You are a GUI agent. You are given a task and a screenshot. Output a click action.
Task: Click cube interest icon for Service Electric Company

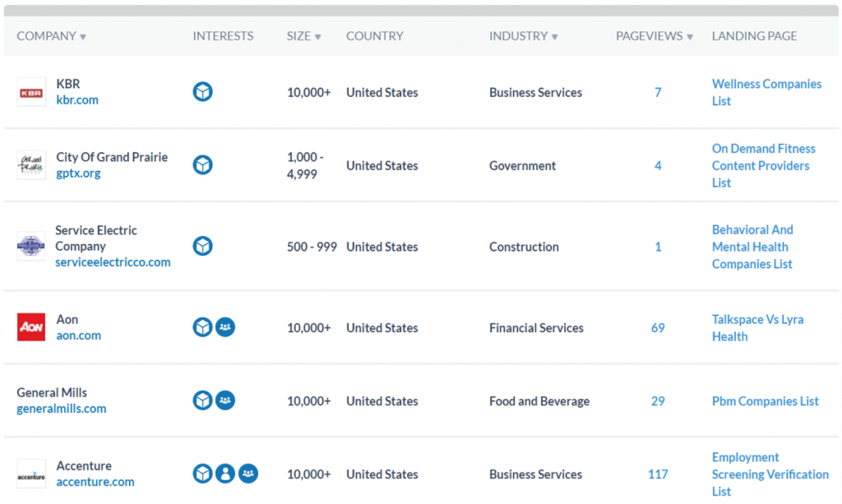coord(202,246)
